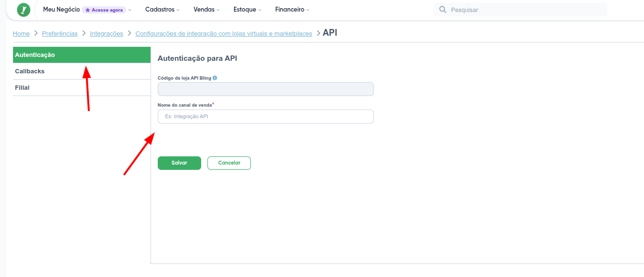Screen dimensions: 644x277
Task: Open Configurações de integração com lojas virtuais link
Action: (223, 34)
